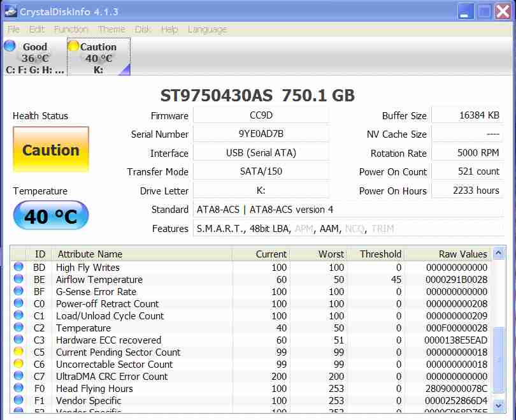Image resolution: width=516 pixels, height=420 pixels.
Task: Click the Current column header
Action: click(261, 254)
